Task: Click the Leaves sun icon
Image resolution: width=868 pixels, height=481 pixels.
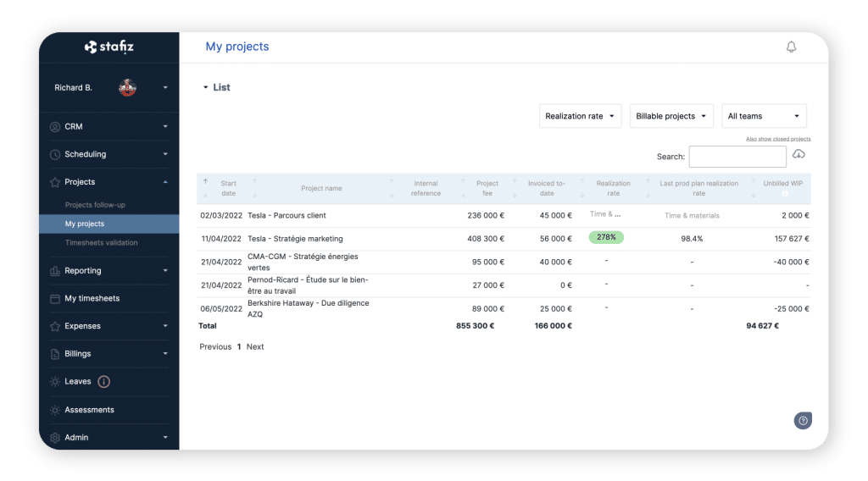Action: pyautogui.click(x=55, y=381)
